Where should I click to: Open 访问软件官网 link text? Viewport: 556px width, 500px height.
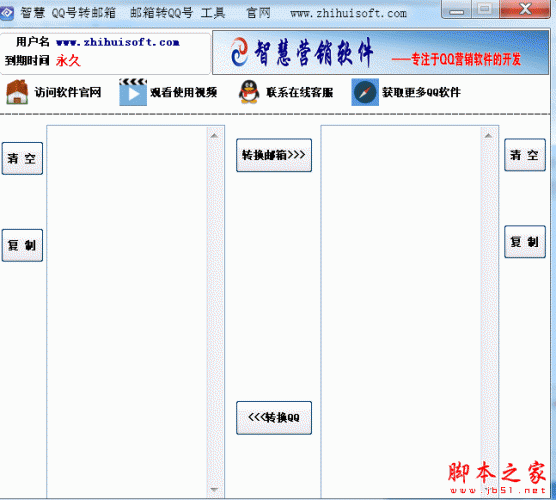(68, 92)
